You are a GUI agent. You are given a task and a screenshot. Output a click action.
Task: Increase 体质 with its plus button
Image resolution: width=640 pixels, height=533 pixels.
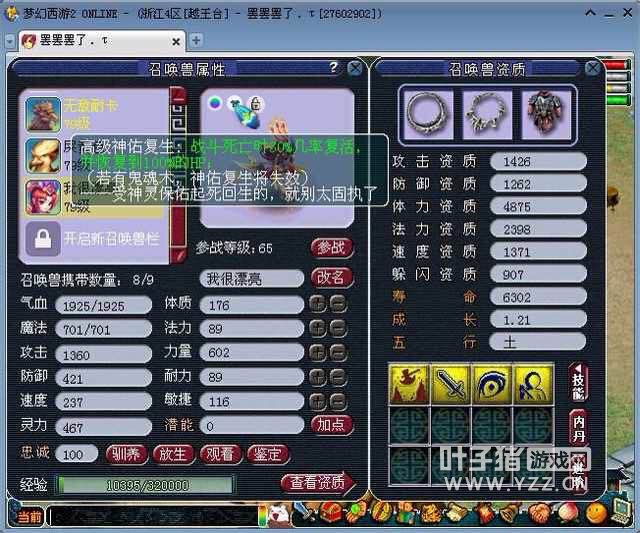(x=318, y=304)
